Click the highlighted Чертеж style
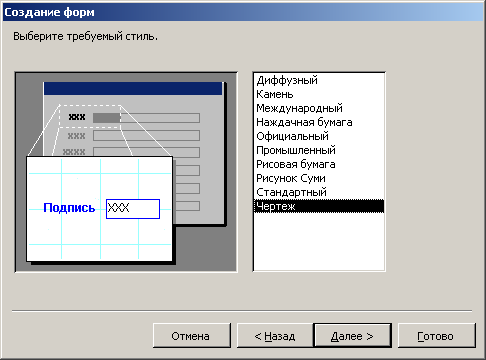This screenshot has height=360, width=486. point(319,206)
